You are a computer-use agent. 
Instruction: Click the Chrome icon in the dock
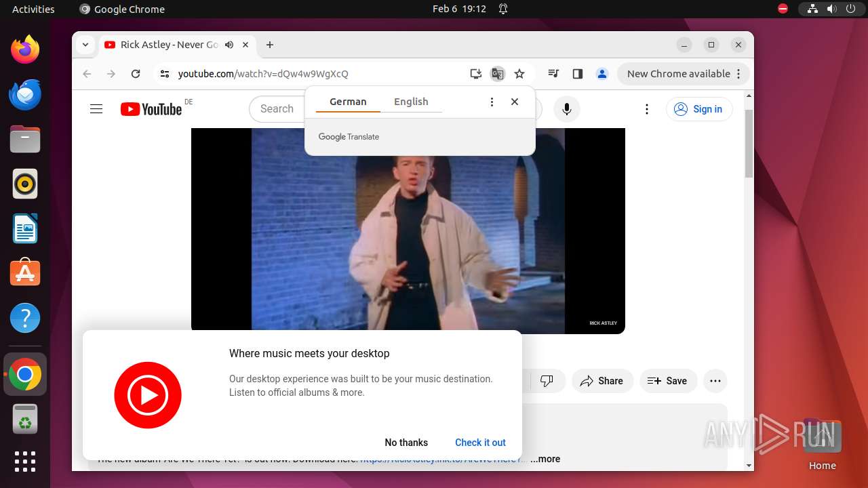(x=25, y=374)
